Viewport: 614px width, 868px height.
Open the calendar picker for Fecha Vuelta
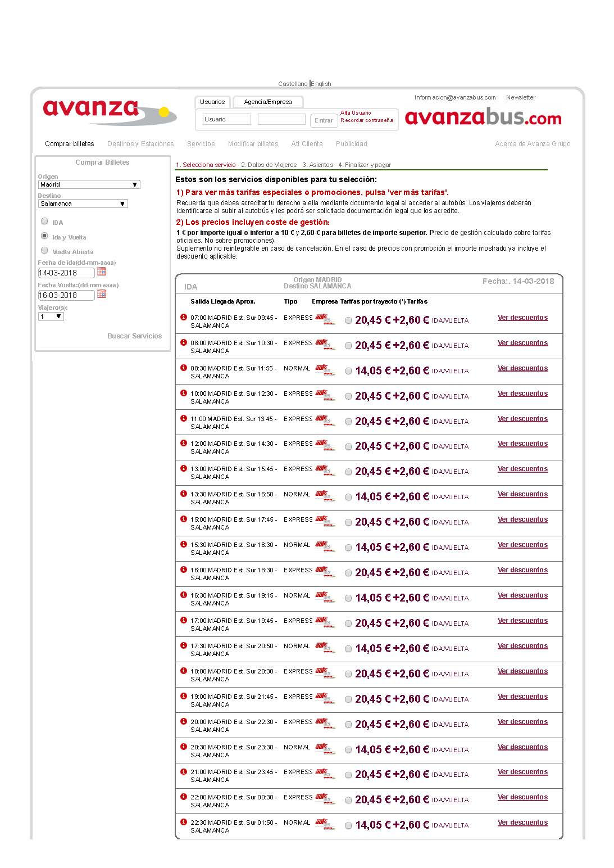click(103, 295)
